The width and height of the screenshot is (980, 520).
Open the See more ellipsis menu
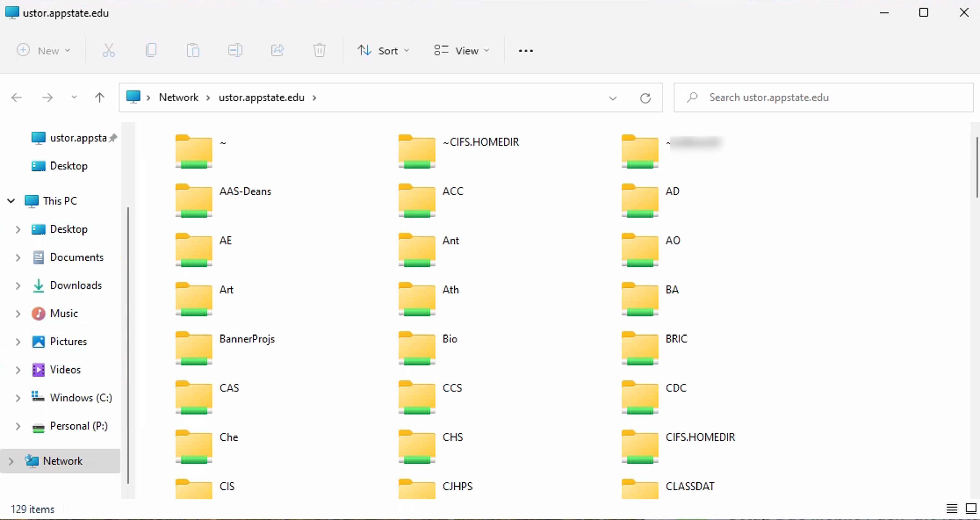(526, 51)
